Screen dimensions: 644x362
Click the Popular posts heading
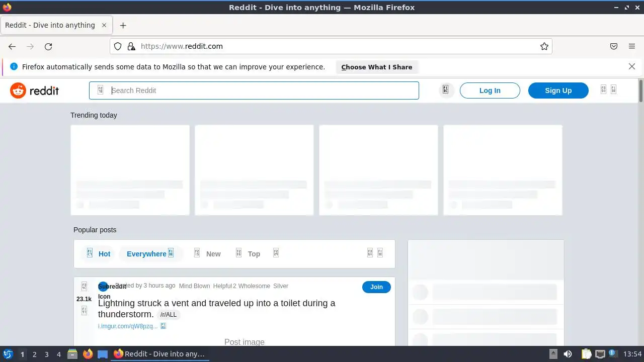[95, 230]
